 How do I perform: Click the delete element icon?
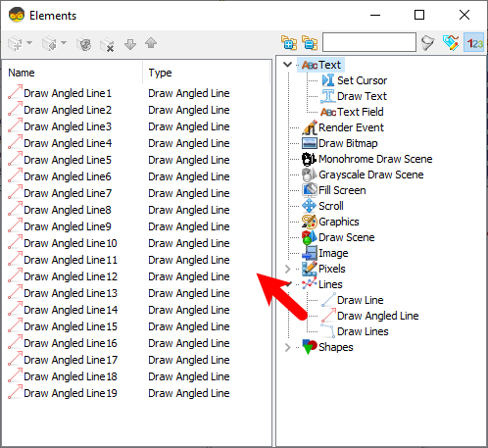pyautogui.click(x=107, y=44)
